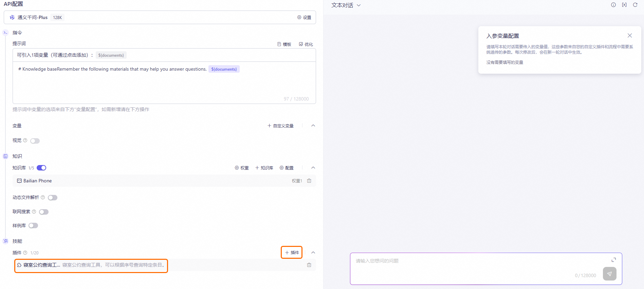Expand the chat input box
The height and width of the screenshot is (289, 644).
coord(614,260)
